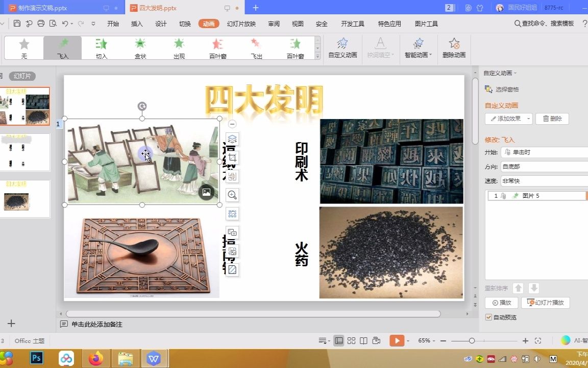Select grid view mode in status bar

pyautogui.click(x=351, y=339)
